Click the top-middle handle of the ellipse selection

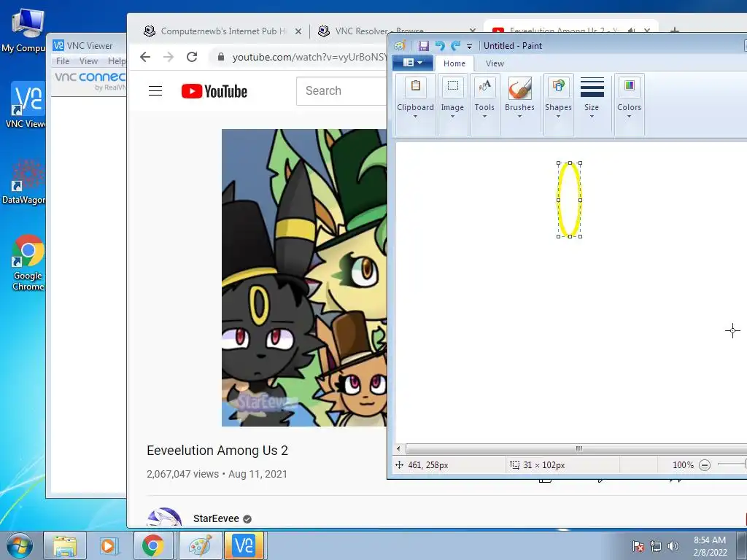570,163
